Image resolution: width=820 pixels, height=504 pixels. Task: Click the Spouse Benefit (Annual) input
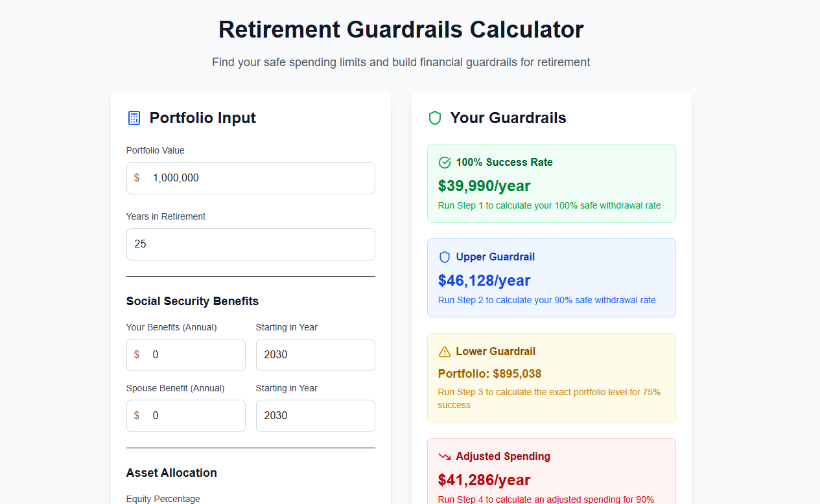pyautogui.click(x=185, y=415)
